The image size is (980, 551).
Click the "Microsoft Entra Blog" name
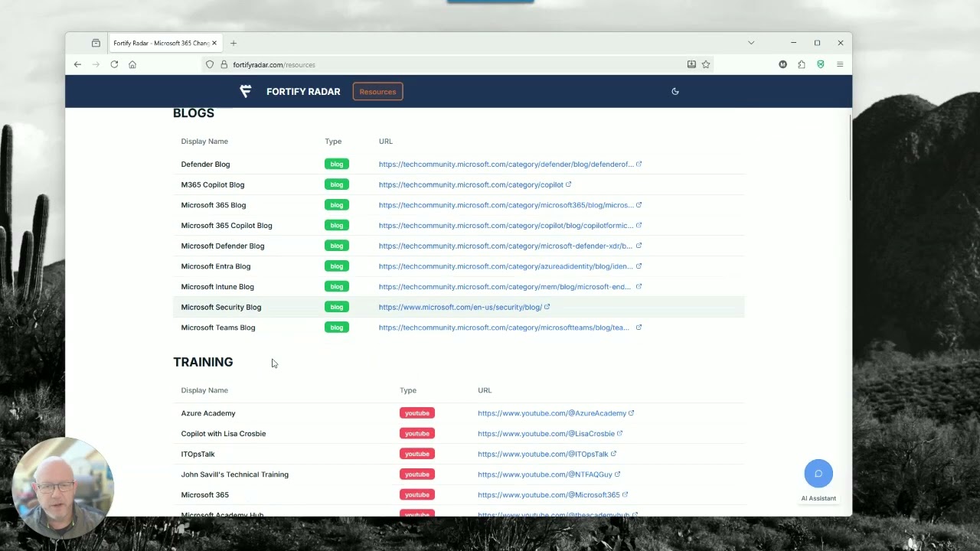(x=216, y=266)
